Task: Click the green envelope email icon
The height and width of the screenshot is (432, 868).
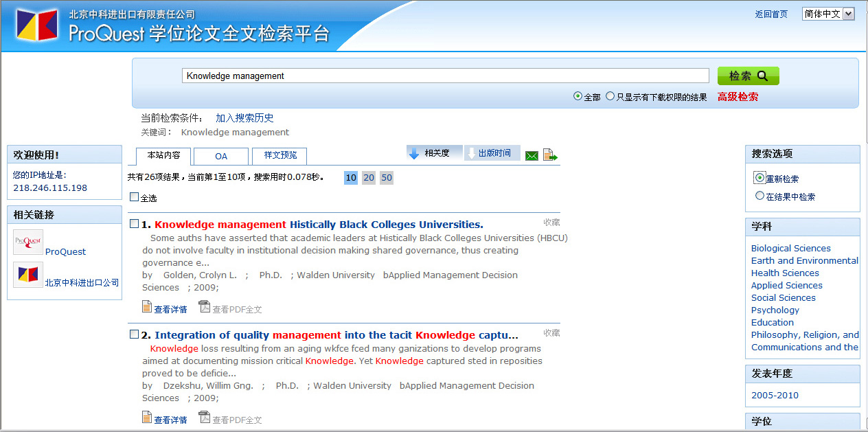Action: 532,156
